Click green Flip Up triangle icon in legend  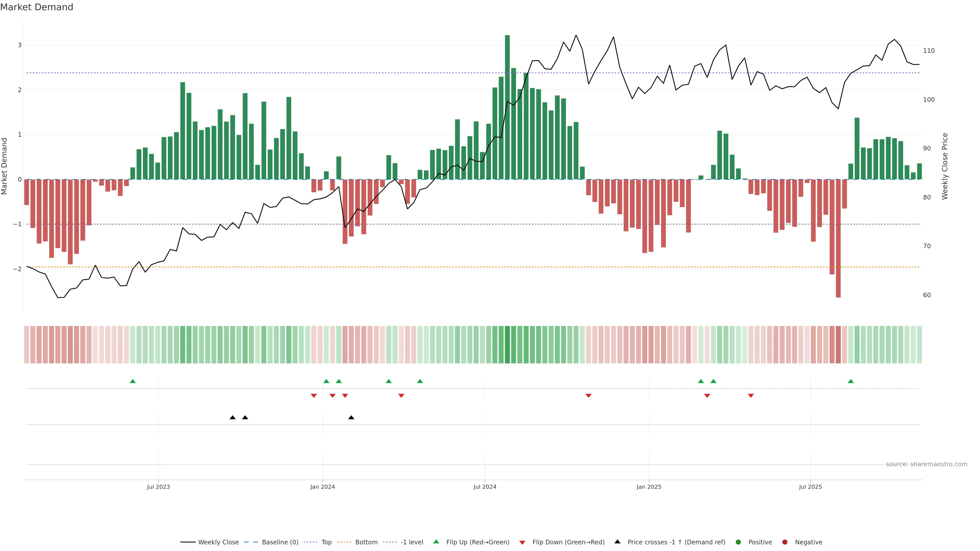click(436, 542)
